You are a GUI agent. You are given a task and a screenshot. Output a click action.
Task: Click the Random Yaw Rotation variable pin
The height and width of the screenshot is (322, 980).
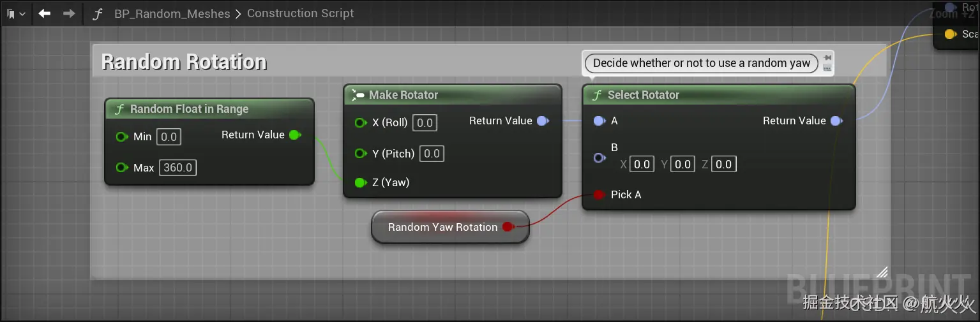point(508,227)
